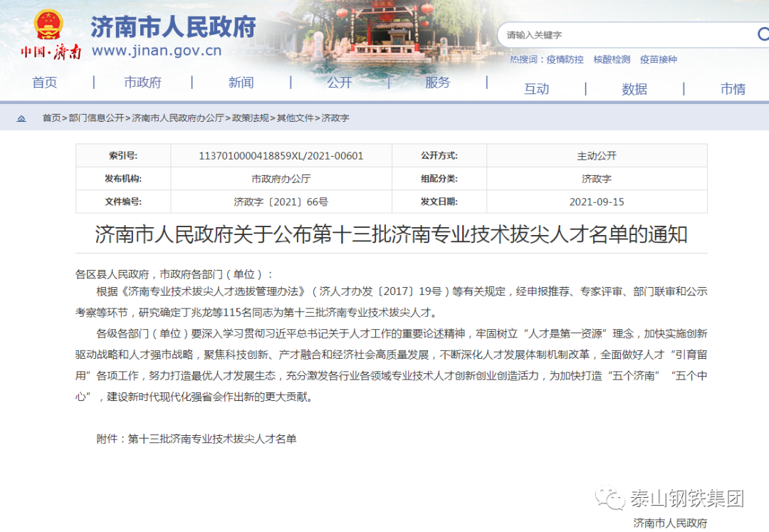Open 部门信息公开 breadcrumb link
This screenshot has height=532, width=769.
pos(96,118)
